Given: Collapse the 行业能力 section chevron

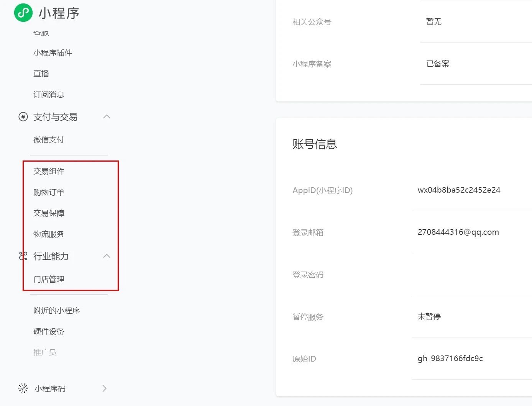Looking at the screenshot, I should (x=107, y=256).
